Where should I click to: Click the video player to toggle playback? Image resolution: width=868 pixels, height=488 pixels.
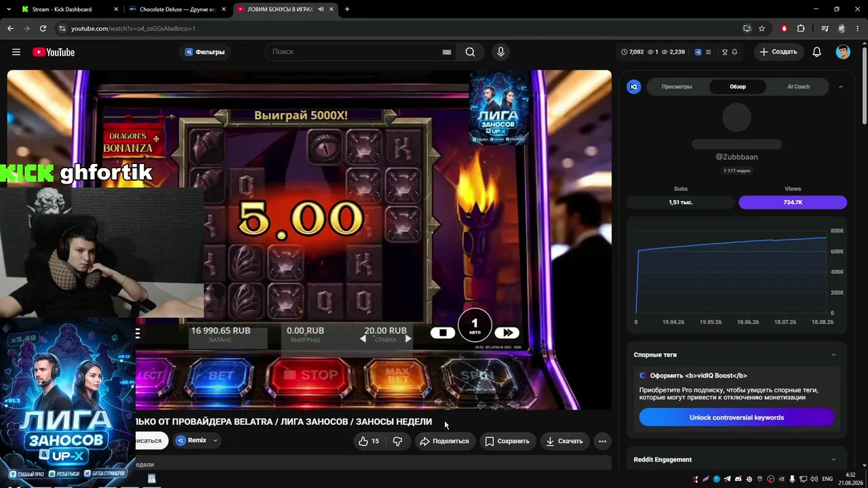pos(309,240)
